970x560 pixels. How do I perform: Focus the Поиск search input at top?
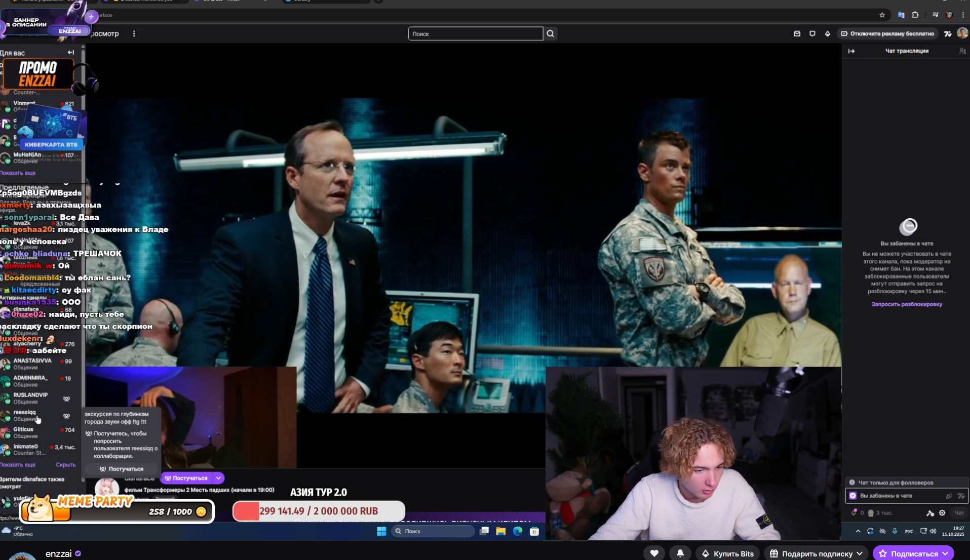pos(476,34)
